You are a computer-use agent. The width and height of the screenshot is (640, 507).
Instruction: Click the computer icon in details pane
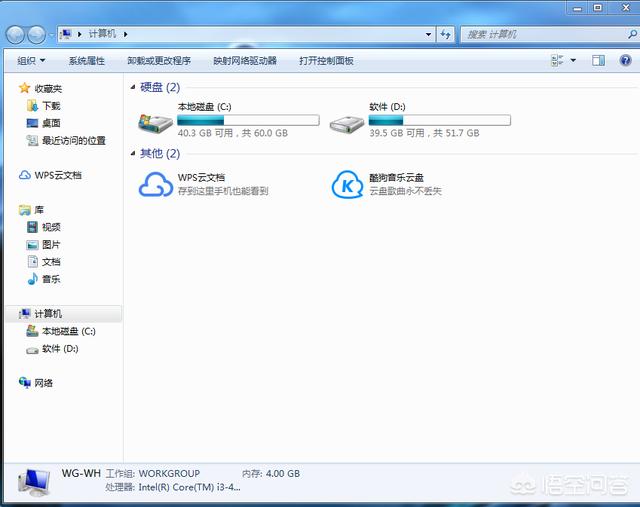point(34,482)
